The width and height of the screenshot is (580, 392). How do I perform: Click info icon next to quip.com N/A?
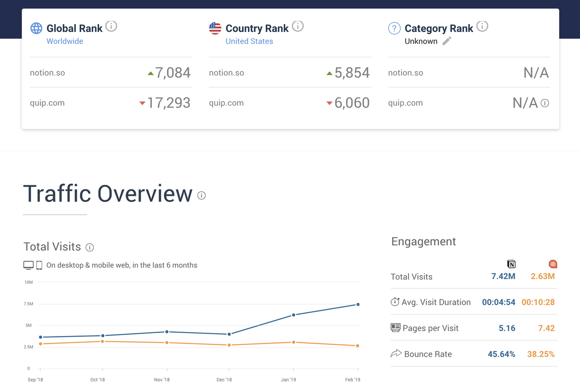(545, 103)
